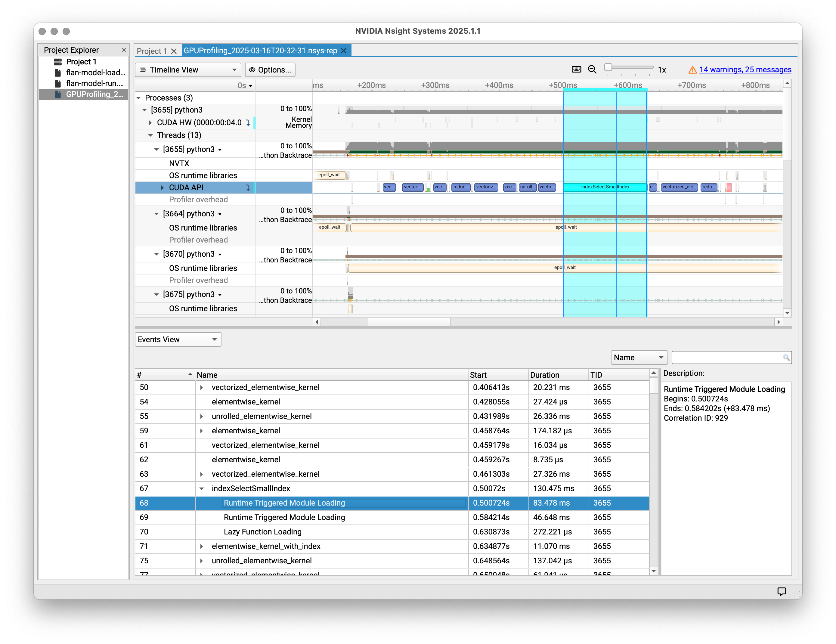Image resolution: width=836 pixels, height=644 pixels.
Task: Collapse the [3664] python3 thread row
Action: (156, 214)
